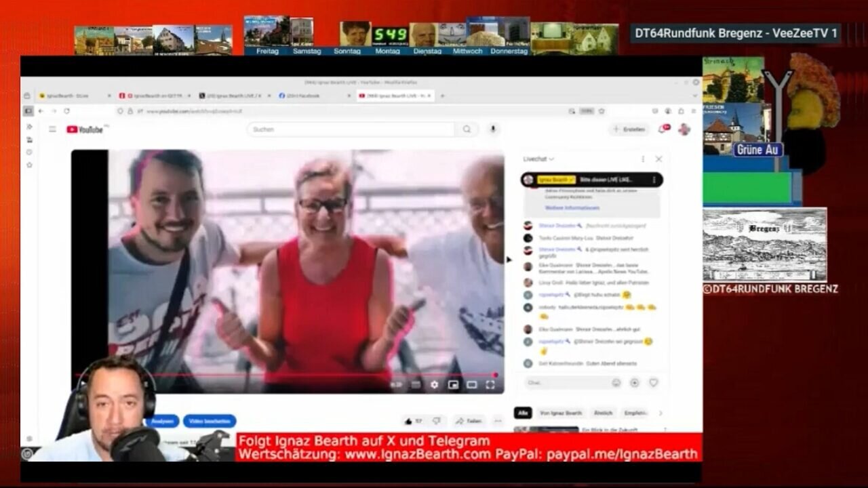Image resolution: width=868 pixels, height=488 pixels.
Task: Click the plus Super Chat icon
Action: pyautogui.click(x=635, y=382)
